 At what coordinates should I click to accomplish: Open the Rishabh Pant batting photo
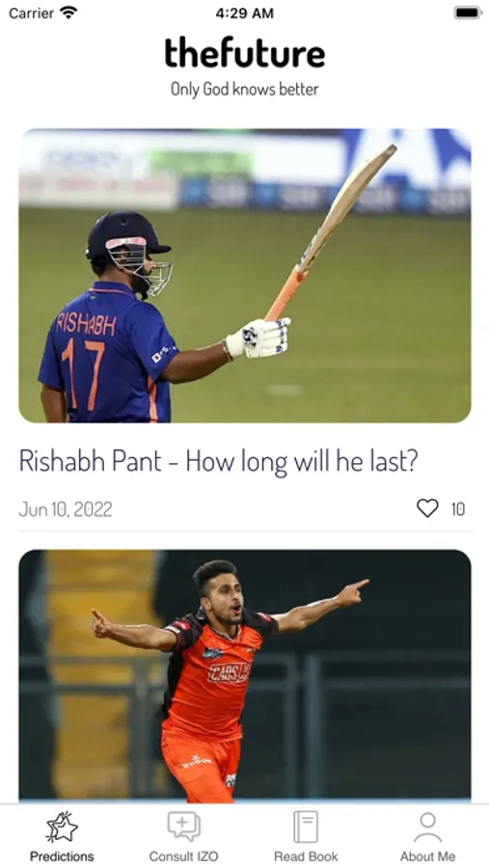[x=245, y=276]
